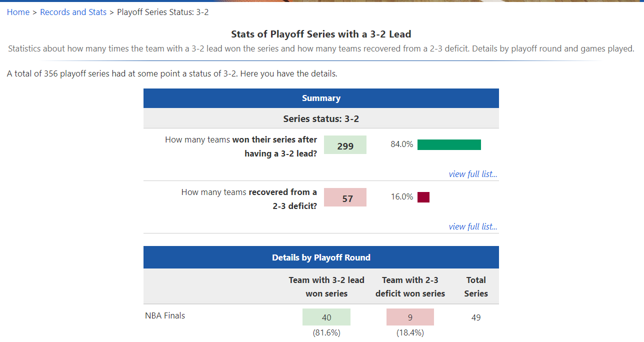The image size is (644, 342).
Task: Select the pink 57 count box
Action: (x=345, y=198)
